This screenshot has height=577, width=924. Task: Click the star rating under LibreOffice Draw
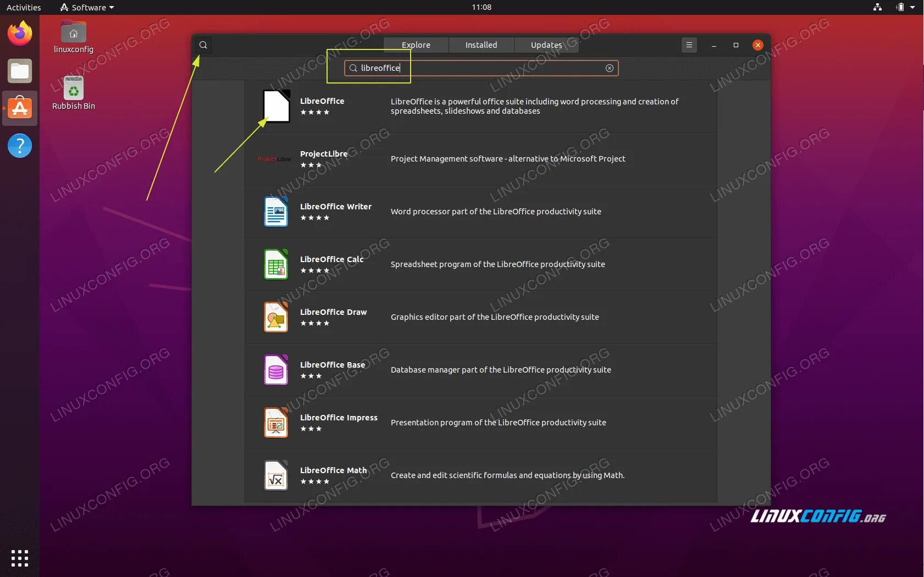[315, 324]
